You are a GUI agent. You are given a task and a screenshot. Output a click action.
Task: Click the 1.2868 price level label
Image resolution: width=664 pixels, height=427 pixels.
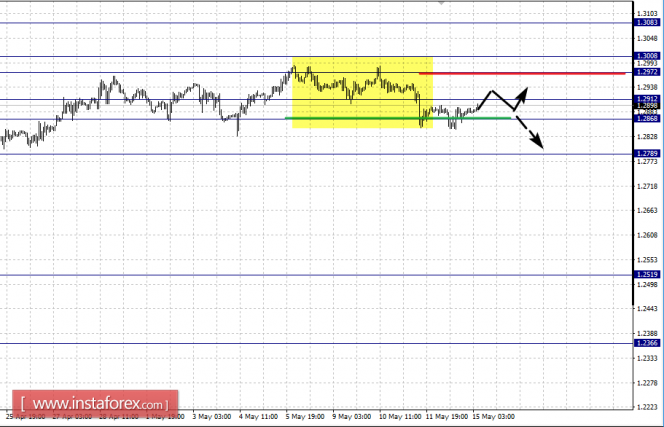click(x=647, y=119)
